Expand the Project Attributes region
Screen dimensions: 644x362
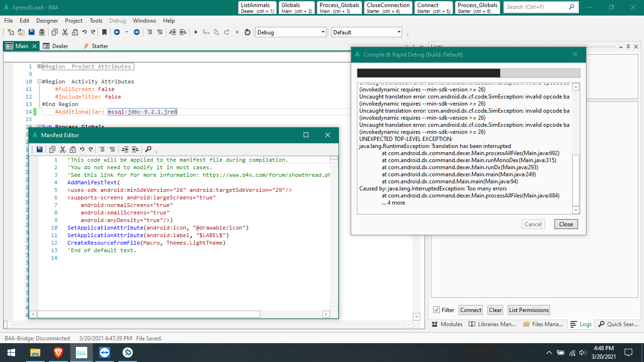pyautogui.click(x=40, y=66)
